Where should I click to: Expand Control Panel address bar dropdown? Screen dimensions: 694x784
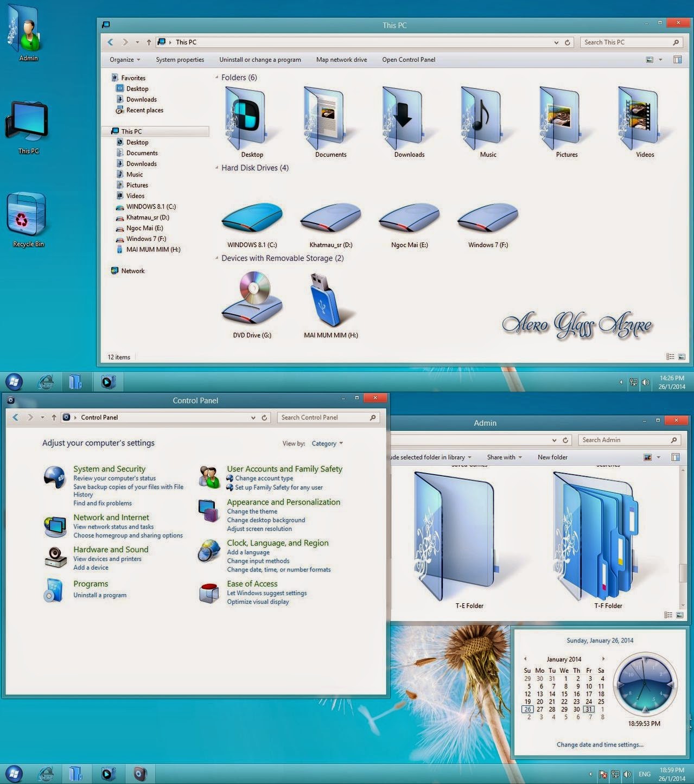tap(253, 417)
